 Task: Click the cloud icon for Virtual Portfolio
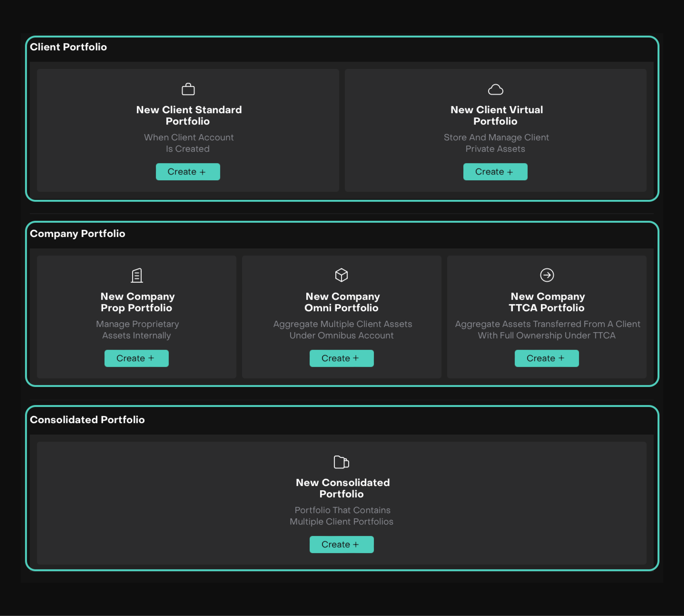point(495,90)
